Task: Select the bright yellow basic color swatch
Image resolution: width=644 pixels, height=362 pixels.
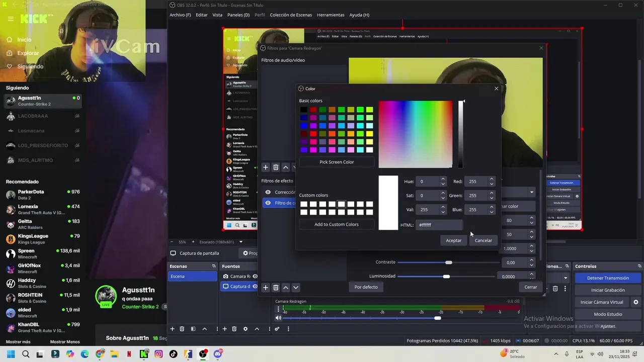Action: [x=370, y=134]
